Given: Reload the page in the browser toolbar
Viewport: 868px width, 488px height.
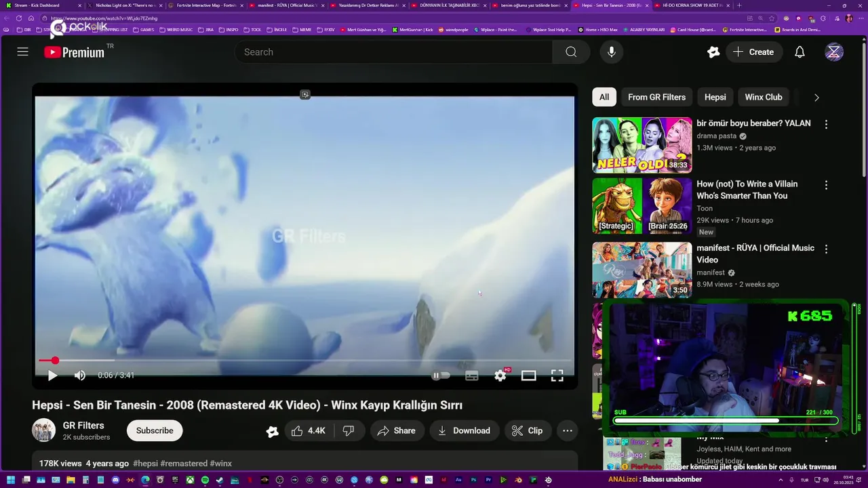Looking at the screenshot, I should point(19,18).
